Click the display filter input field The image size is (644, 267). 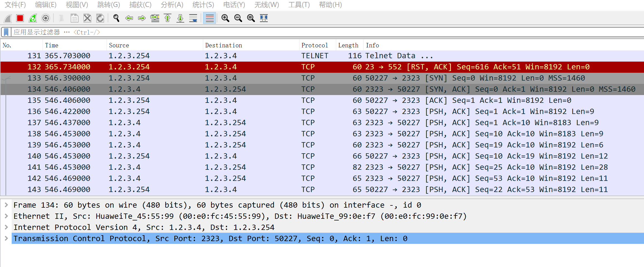tap(306, 32)
